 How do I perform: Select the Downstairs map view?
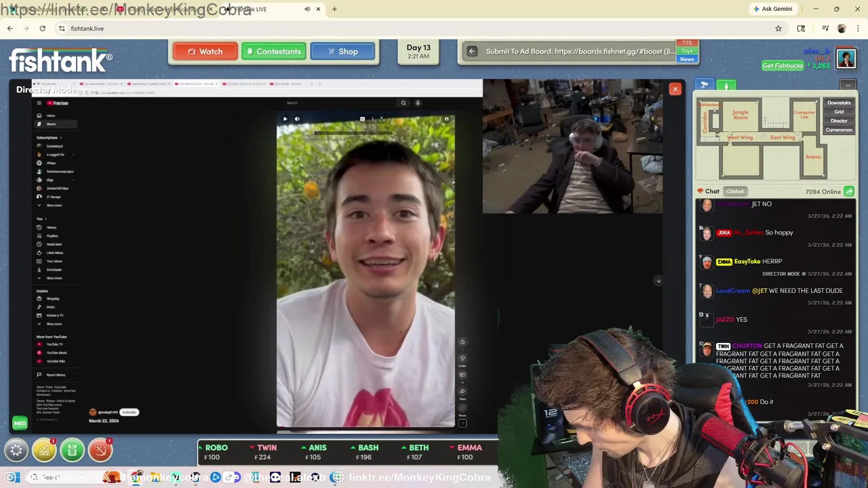point(839,103)
